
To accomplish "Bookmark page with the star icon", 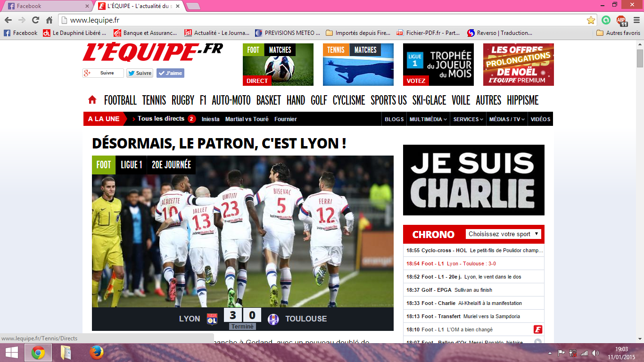I will click(x=591, y=20).
